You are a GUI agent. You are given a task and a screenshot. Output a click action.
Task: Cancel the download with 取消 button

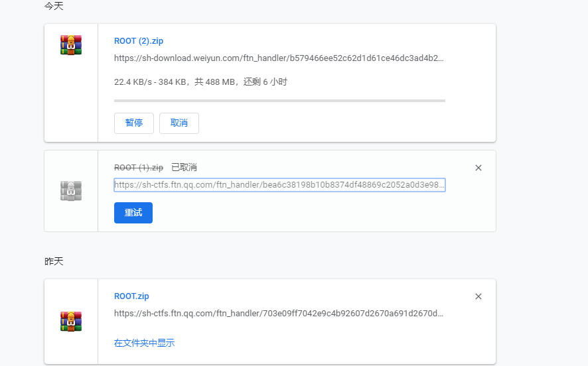pyautogui.click(x=179, y=123)
